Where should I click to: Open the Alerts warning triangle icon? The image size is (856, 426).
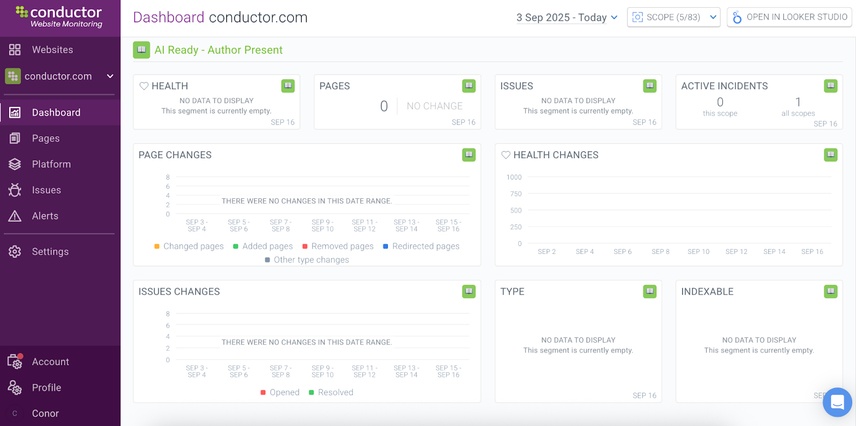15,216
